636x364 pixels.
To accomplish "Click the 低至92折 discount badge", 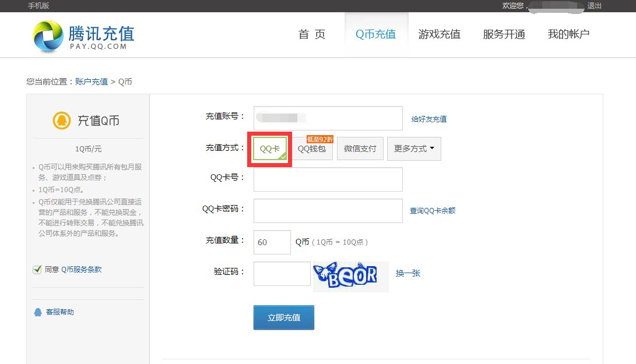I will (320, 139).
